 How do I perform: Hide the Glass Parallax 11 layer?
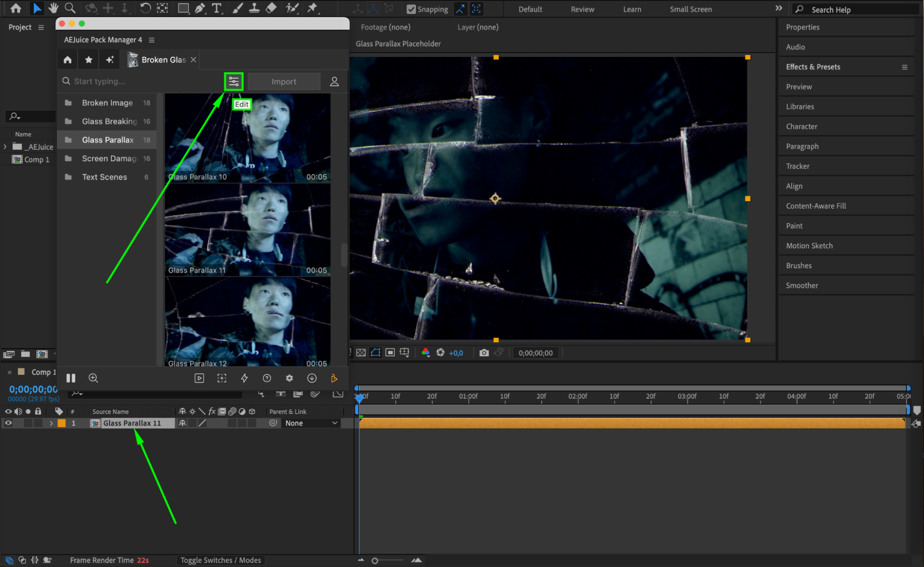[x=8, y=423]
